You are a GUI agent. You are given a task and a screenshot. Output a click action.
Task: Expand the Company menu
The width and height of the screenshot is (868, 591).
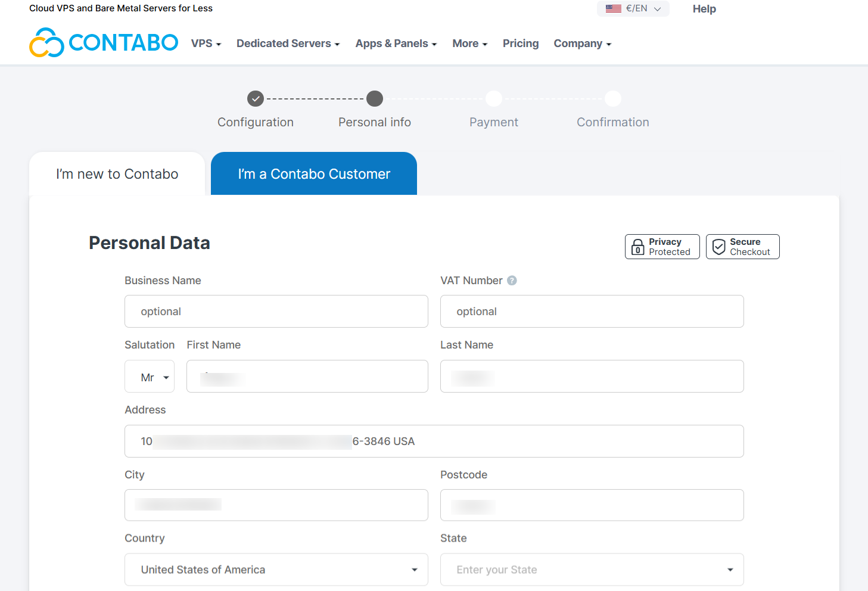[583, 43]
